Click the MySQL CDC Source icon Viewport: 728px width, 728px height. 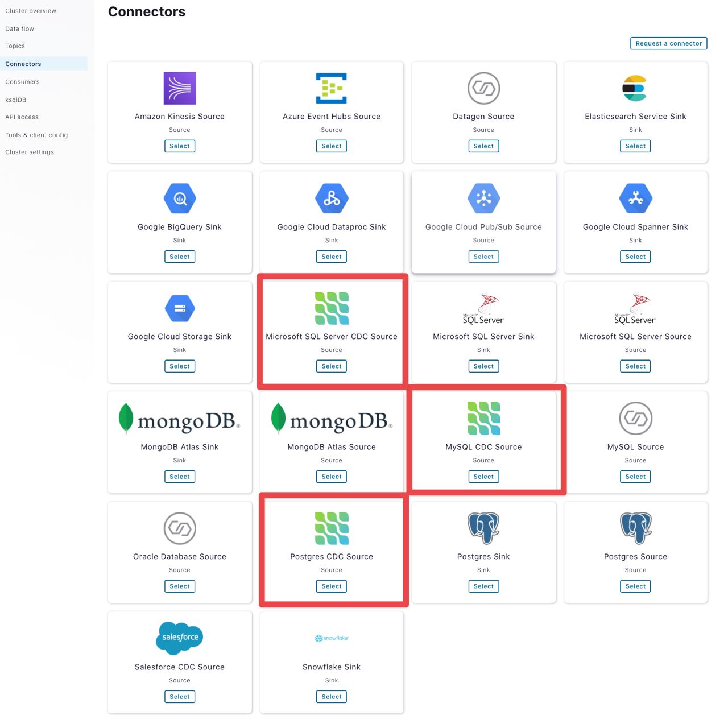pos(483,418)
